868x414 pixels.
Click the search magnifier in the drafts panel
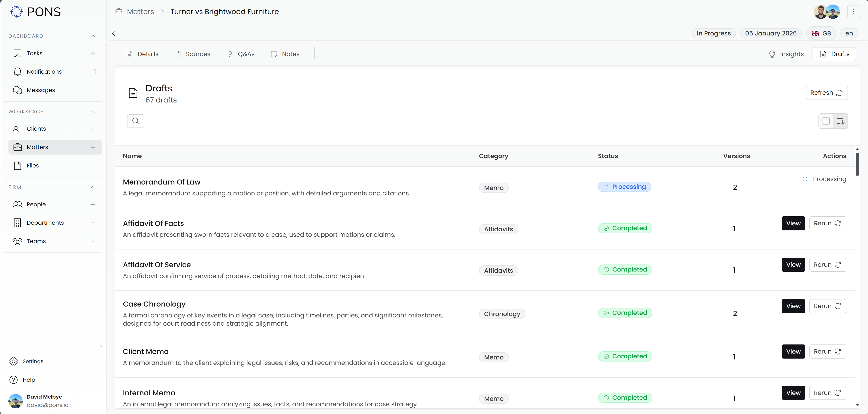[x=135, y=121]
